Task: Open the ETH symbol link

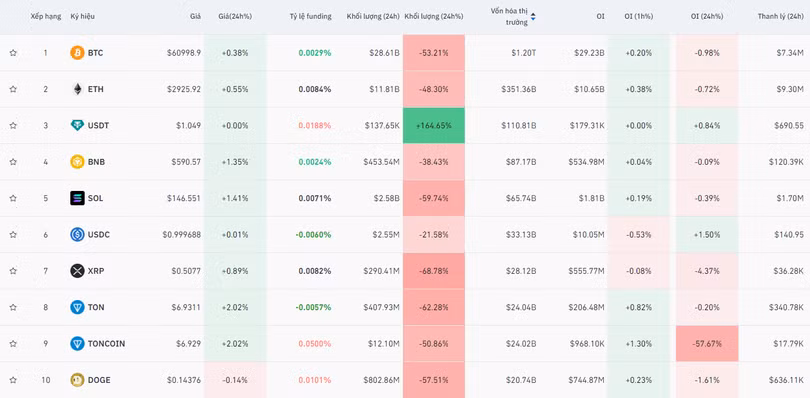Action: click(x=96, y=89)
